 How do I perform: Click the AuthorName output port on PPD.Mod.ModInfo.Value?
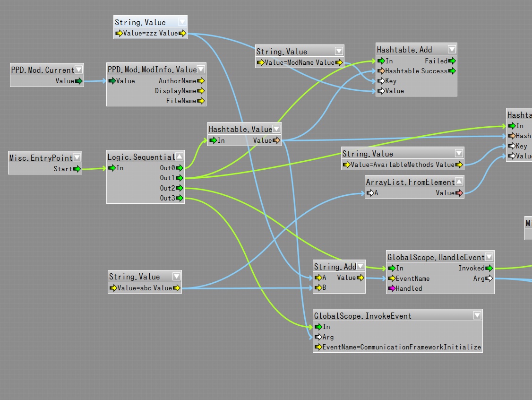tap(201, 81)
